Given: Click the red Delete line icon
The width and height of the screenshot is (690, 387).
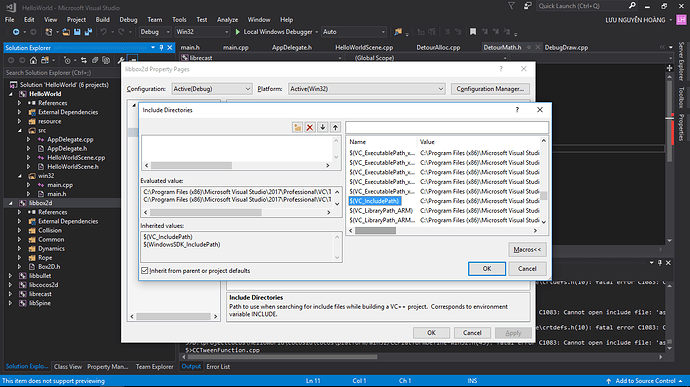Looking at the screenshot, I should coord(310,127).
